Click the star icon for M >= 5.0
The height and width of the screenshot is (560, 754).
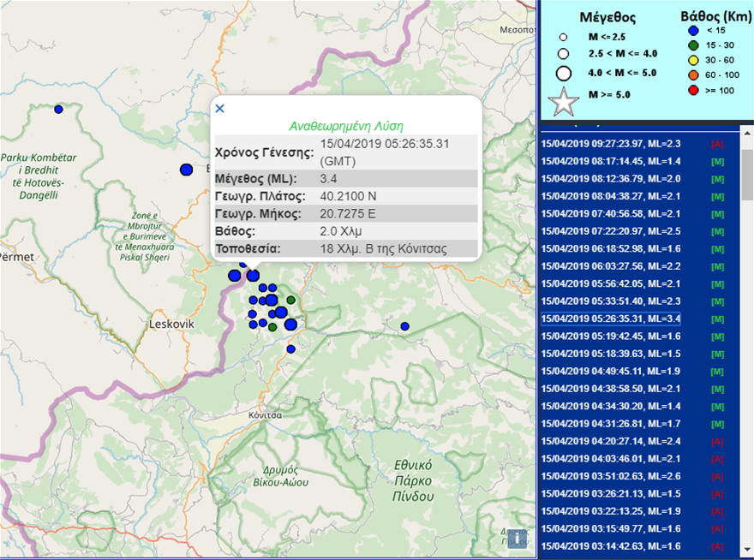click(x=563, y=100)
